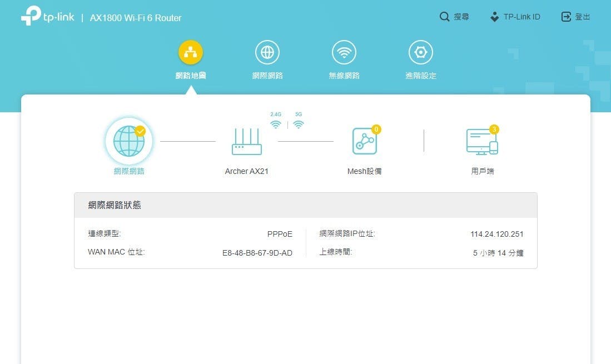Viewport: 611px width, 364px height.
Task: Click the 登出 text link
Action: pyautogui.click(x=583, y=17)
